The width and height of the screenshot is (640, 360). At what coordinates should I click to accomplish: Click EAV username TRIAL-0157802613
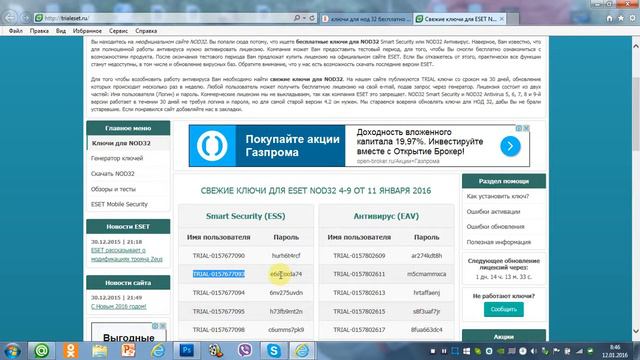(x=359, y=293)
